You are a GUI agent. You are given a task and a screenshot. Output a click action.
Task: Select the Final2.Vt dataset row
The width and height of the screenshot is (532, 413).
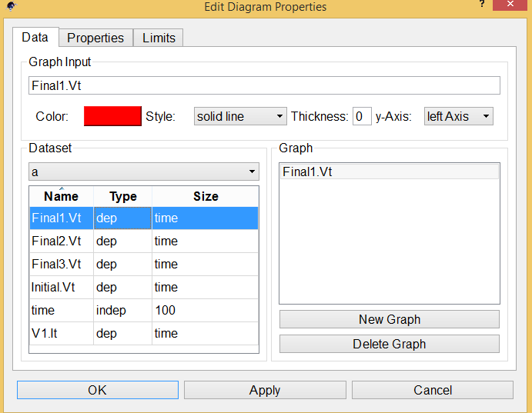144,241
